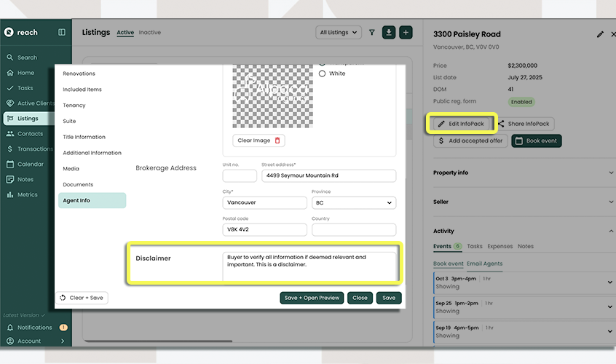Open Calendar from the sidebar
Viewport: 616px width, 364px height.
(30, 165)
